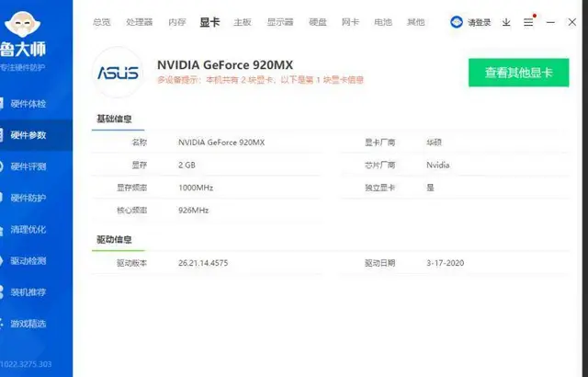Image resolution: width=588 pixels, height=377 pixels.
Task: Click the 显存频率 label
Action: pos(132,188)
